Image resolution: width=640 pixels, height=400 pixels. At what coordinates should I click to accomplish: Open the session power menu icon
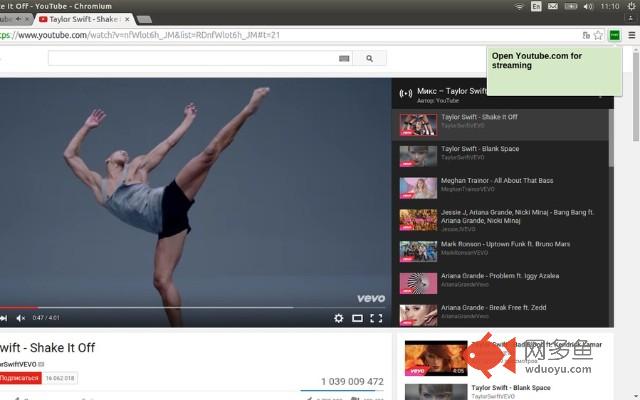(631, 6)
